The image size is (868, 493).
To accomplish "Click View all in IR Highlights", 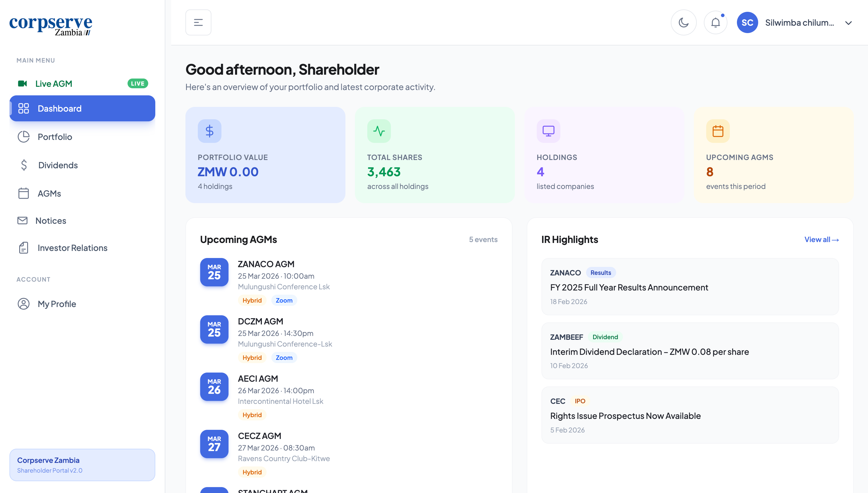I will click(x=821, y=239).
